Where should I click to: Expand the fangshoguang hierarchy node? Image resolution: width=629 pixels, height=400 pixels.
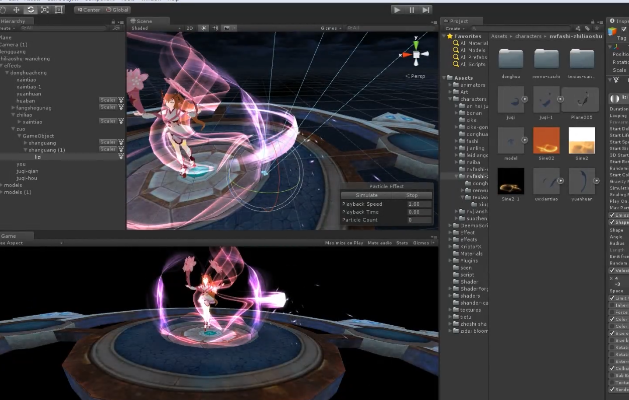13,108
